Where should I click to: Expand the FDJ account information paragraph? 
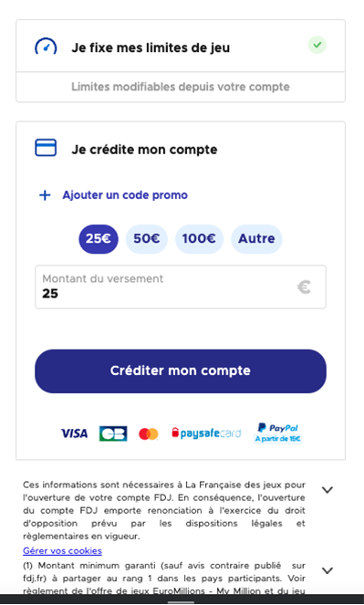328,490
